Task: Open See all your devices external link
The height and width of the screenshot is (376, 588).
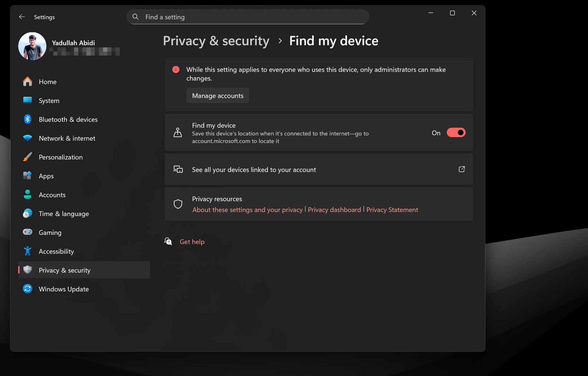Action: tap(461, 169)
